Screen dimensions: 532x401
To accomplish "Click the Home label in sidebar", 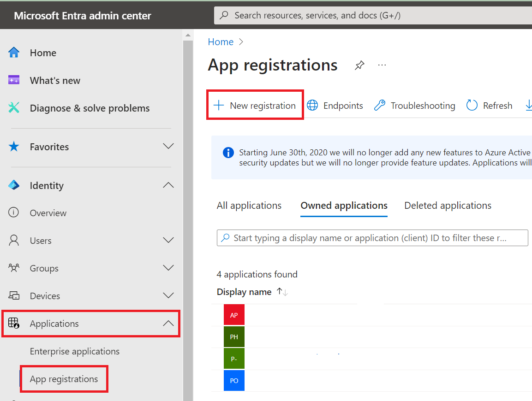I will 43,53.
